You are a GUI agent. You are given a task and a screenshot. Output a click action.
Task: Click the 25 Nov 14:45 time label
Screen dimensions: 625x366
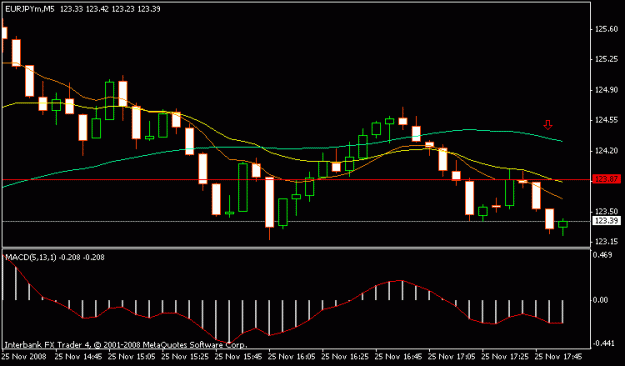[x=78, y=356]
